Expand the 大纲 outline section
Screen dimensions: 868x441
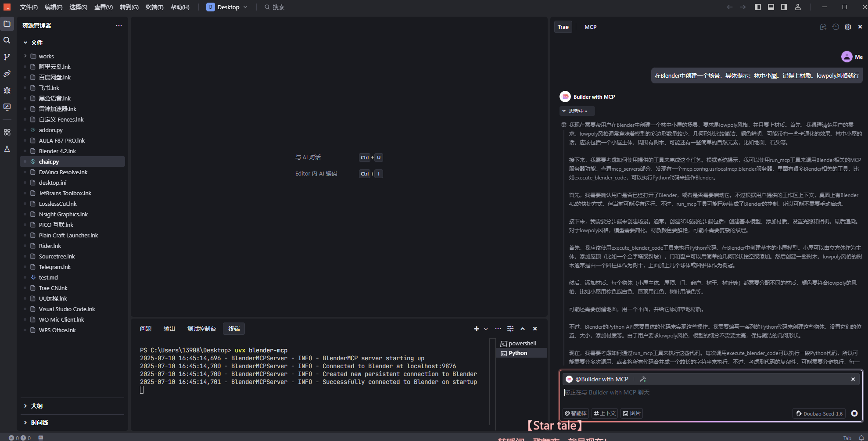coord(37,406)
